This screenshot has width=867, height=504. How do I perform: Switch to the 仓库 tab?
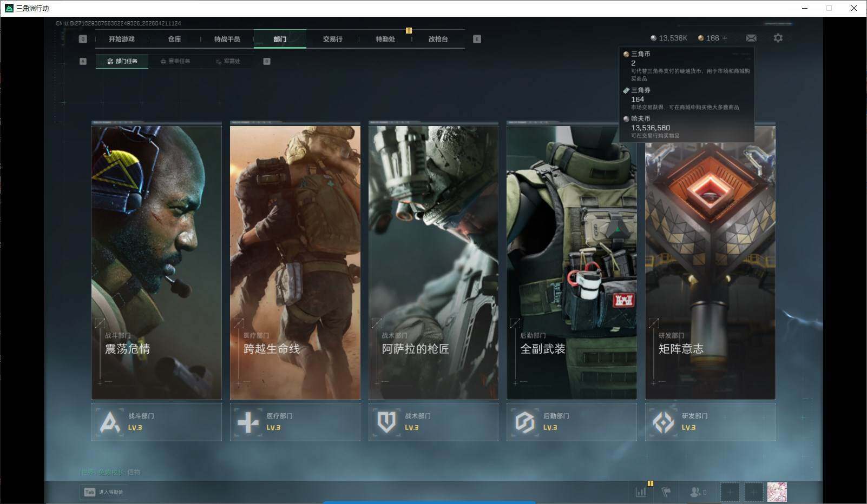(x=174, y=39)
